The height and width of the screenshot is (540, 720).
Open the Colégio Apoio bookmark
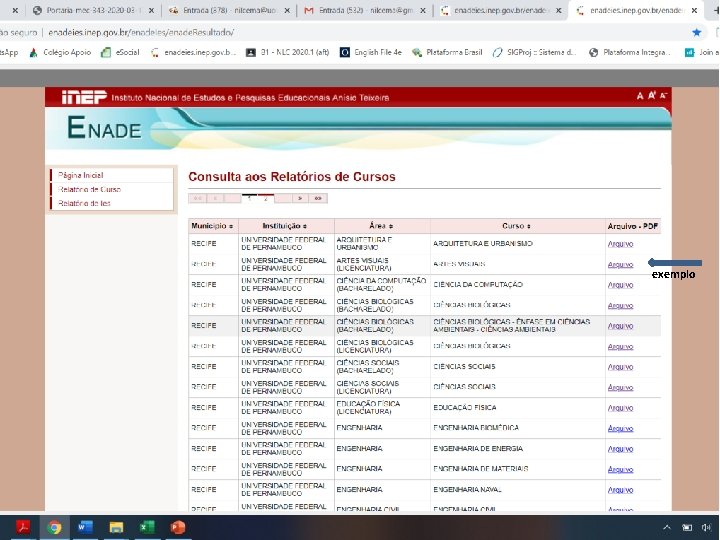tap(60, 52)
